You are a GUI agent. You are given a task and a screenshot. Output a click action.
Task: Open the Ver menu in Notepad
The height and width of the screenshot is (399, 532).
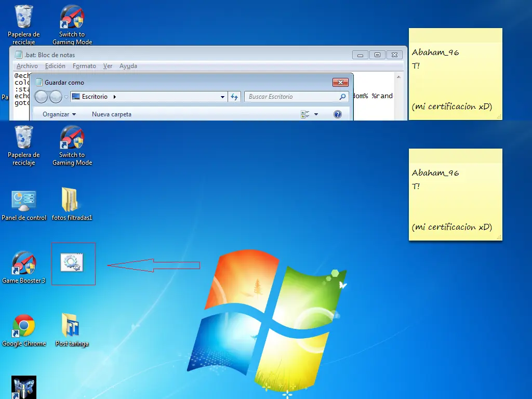(x=108, y=66)
